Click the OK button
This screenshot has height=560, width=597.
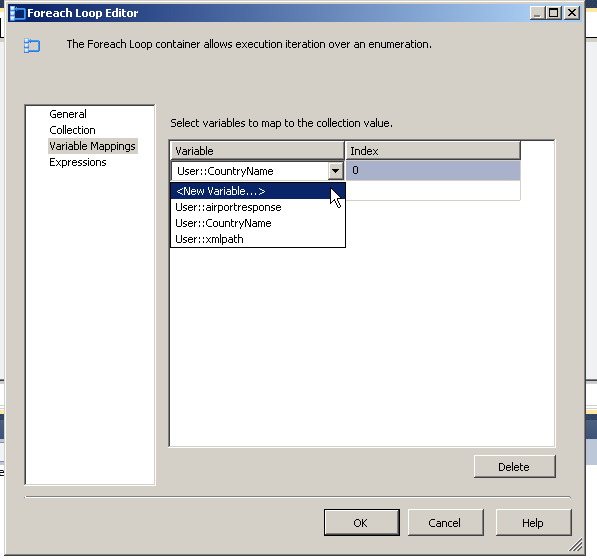[361, 523]
